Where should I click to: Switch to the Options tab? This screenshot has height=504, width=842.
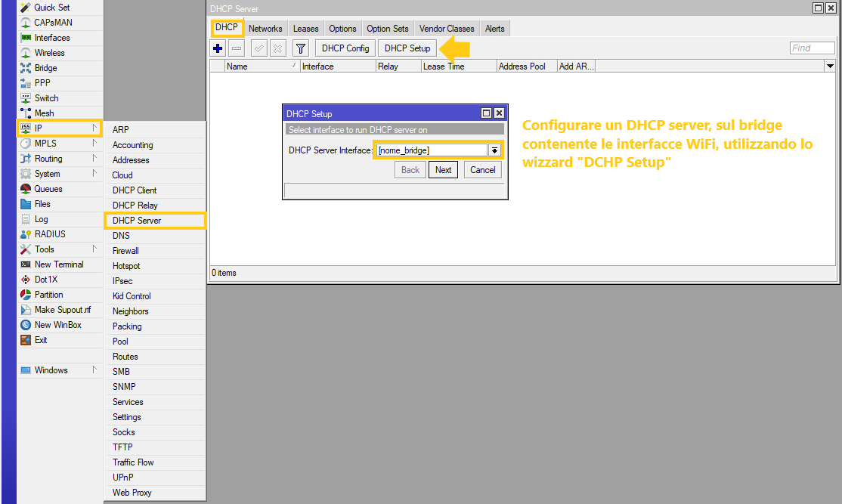coord(342,29)
